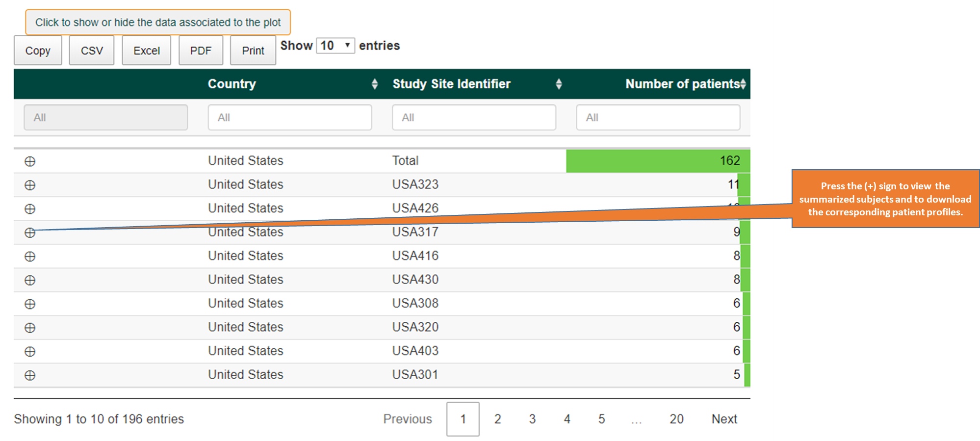Export table using the CSV button

(92, 50)
